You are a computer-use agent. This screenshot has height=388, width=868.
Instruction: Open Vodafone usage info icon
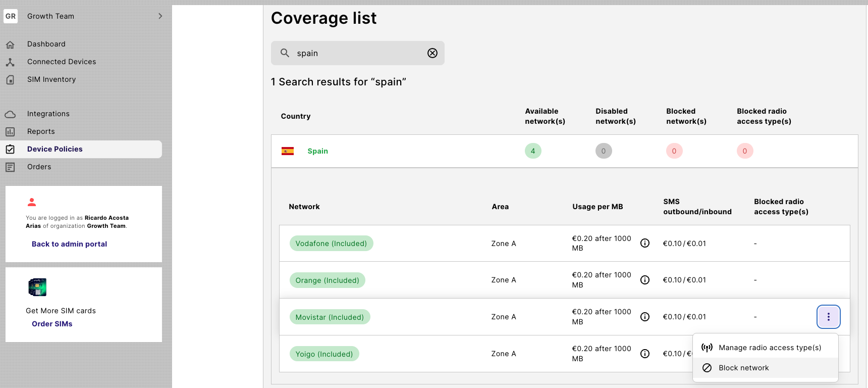645,243
